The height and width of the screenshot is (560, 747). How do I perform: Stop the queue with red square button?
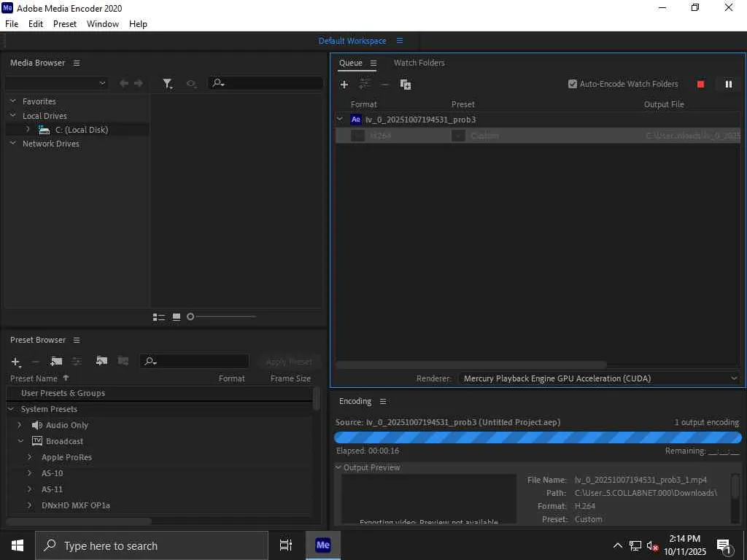coord(700,85)
